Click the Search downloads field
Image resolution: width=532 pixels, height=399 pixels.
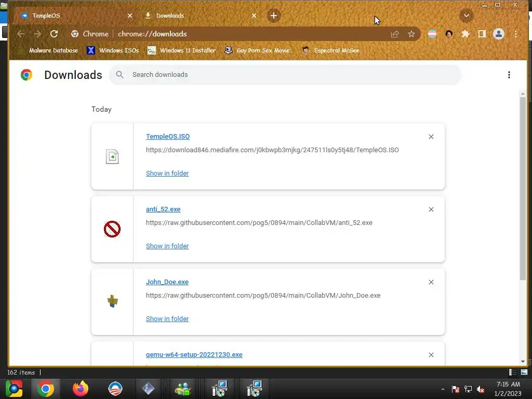point(285,75)
